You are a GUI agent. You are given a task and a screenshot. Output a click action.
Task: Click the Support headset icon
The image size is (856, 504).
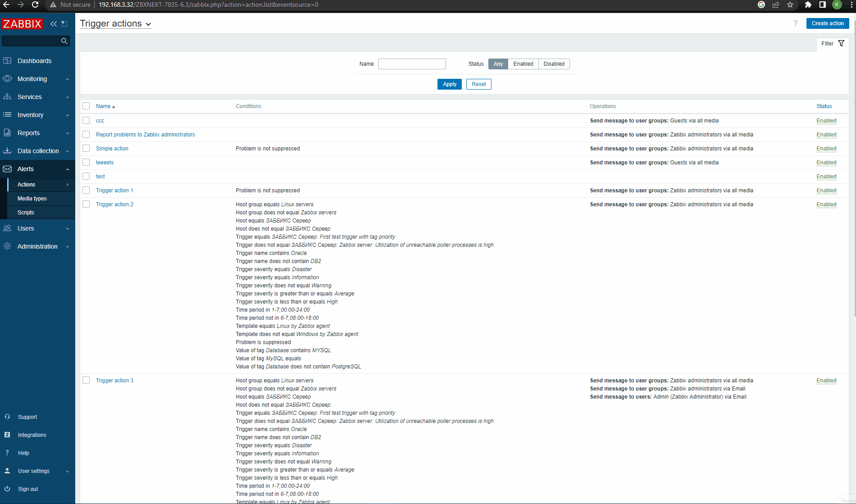(x=7, y=417)
